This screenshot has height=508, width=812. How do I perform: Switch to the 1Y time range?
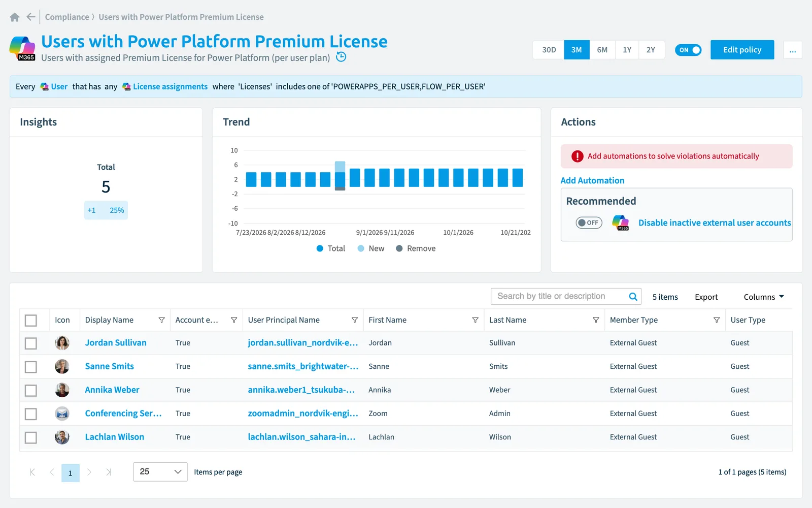[x=627, y=50]
